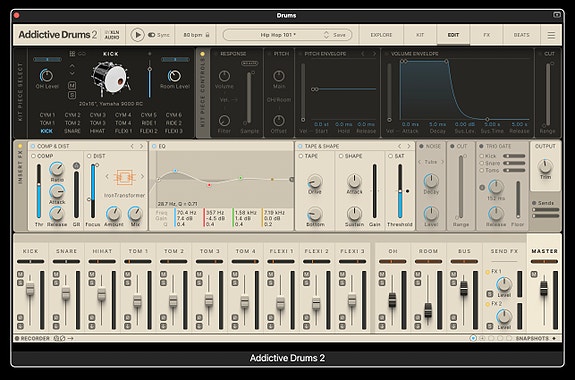Screen dimensions: 575x380
Task: Start playback with the play button
Action: pyautogui.click(x=138, y=35)
